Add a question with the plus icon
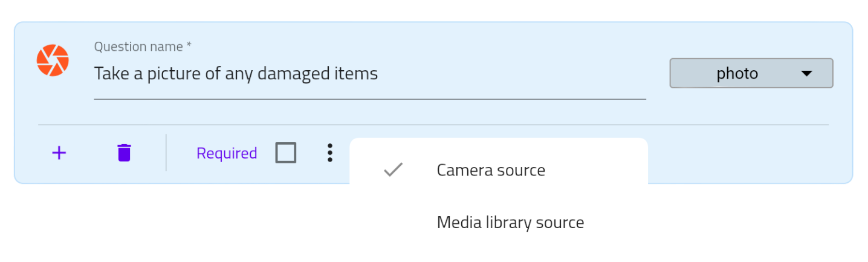The width and height of the screenshot is (868, 262). pos(59,153)
